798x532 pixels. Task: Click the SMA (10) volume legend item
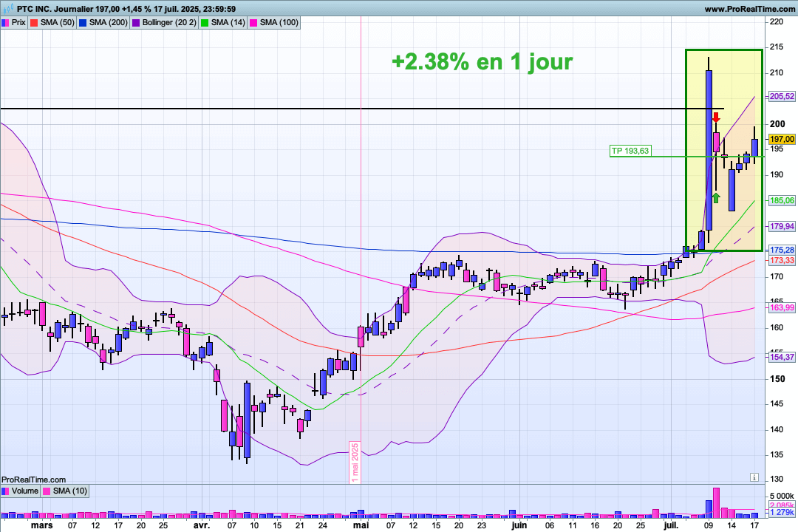(65, 491)
